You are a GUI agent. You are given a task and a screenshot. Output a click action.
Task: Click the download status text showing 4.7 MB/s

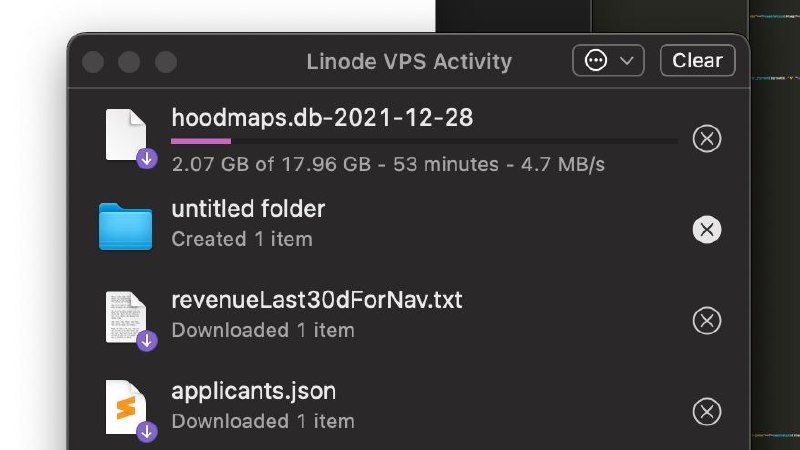[x=388, y=163]
